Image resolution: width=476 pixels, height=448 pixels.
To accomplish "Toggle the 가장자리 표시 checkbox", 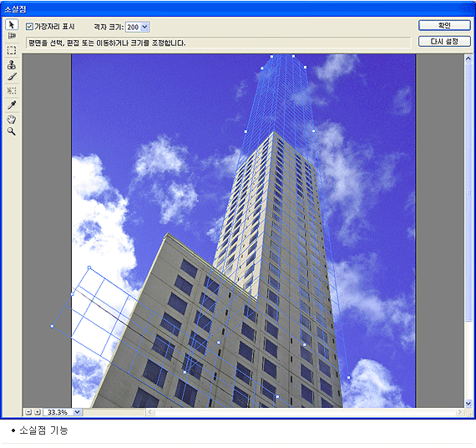I will (29, 27).
